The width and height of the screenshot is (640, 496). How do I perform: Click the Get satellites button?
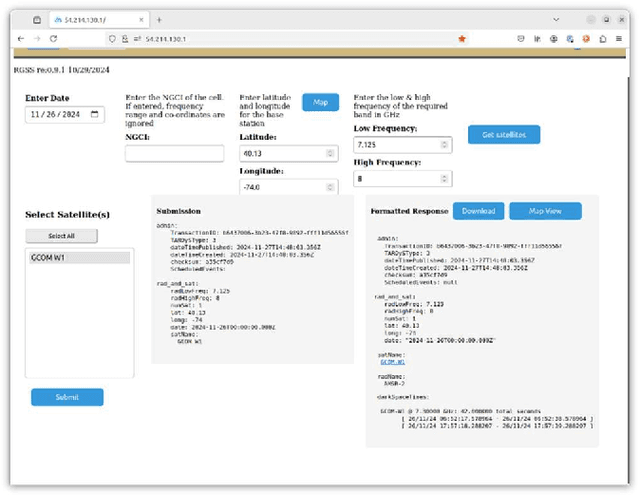503,134
